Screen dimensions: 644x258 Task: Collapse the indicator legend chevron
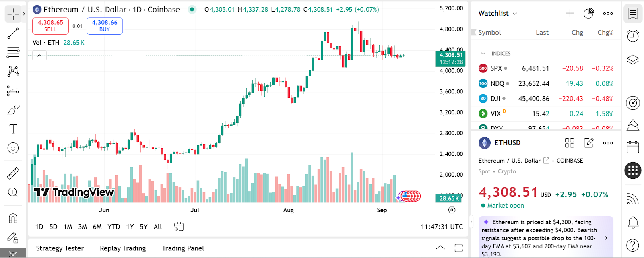pyautogui.click(x=39, y=56)
